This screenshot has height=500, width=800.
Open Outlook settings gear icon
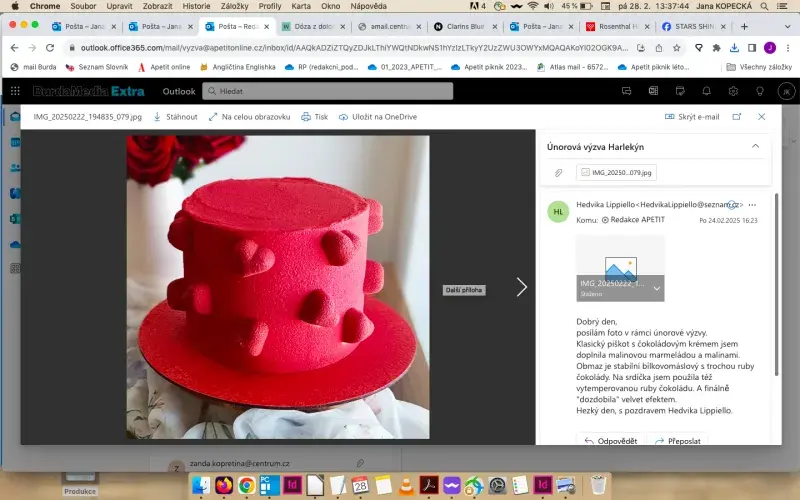pos(733,91)
